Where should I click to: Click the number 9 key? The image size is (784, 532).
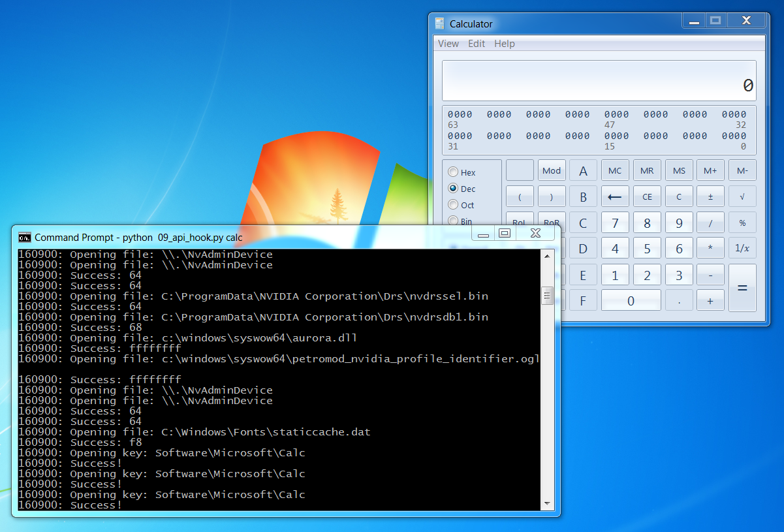[679, 223]
